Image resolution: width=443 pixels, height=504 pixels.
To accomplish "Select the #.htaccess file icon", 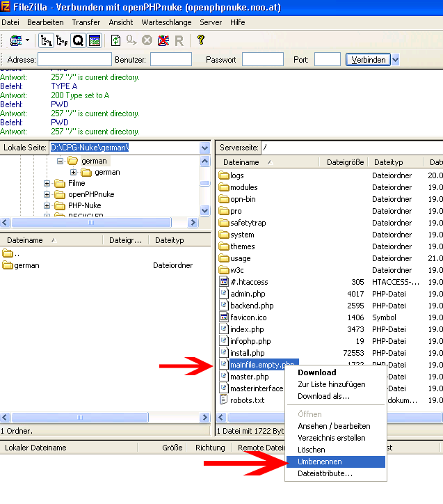I will point(224,282).
